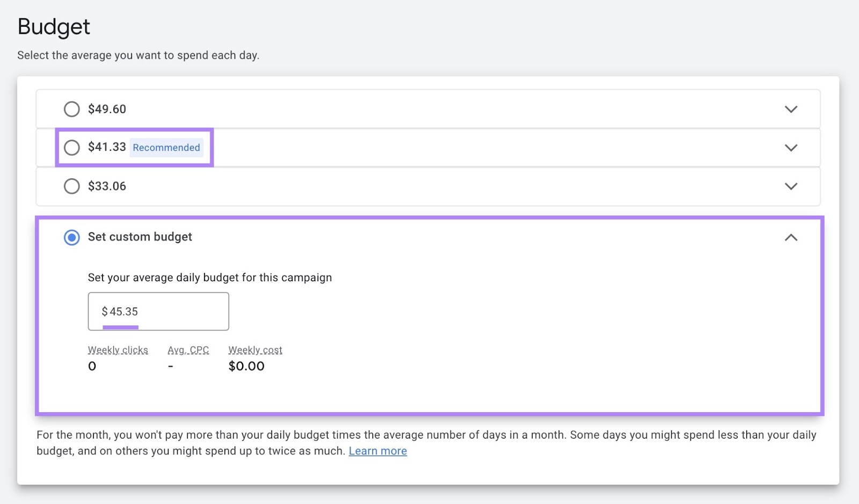859x504 pixels.
Task: Click the custom budget amount field
Action: [x=158, y=311]
